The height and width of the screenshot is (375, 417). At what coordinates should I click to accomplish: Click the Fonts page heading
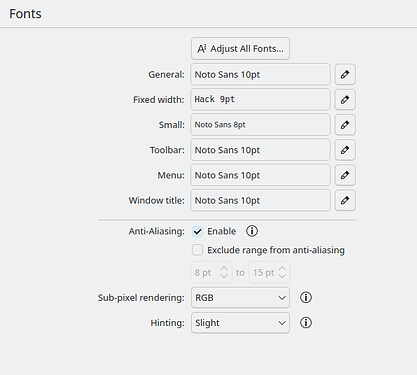tap(25, 14)
